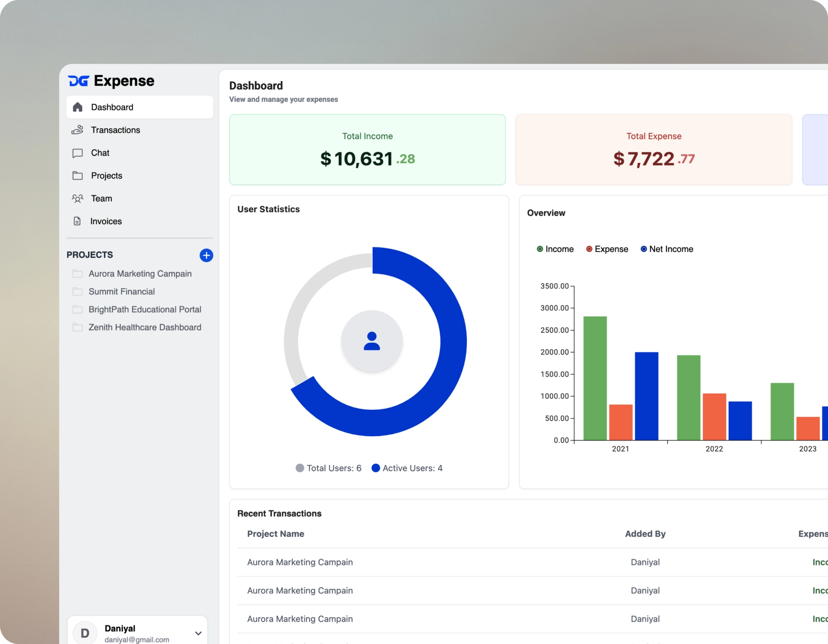Click the Total Income card
The image size is (828, 644).
coord(367,149)
